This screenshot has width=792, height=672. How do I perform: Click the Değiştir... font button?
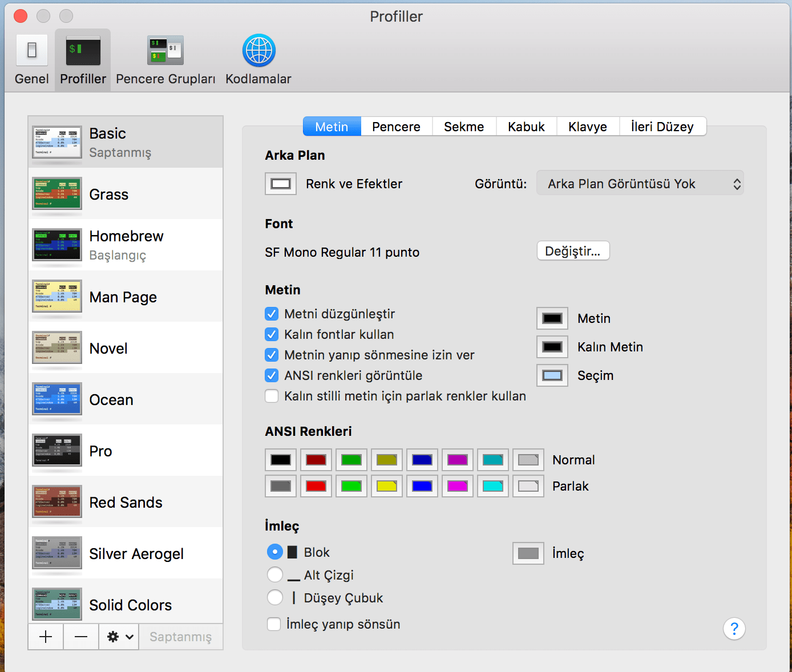click(x=573, y=251)
